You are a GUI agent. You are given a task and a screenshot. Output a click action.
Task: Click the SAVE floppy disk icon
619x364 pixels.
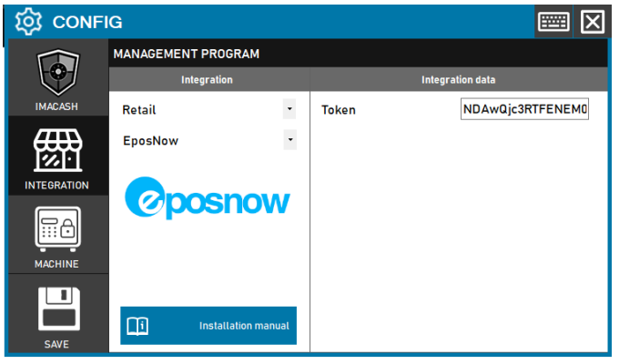click(56, 309)
